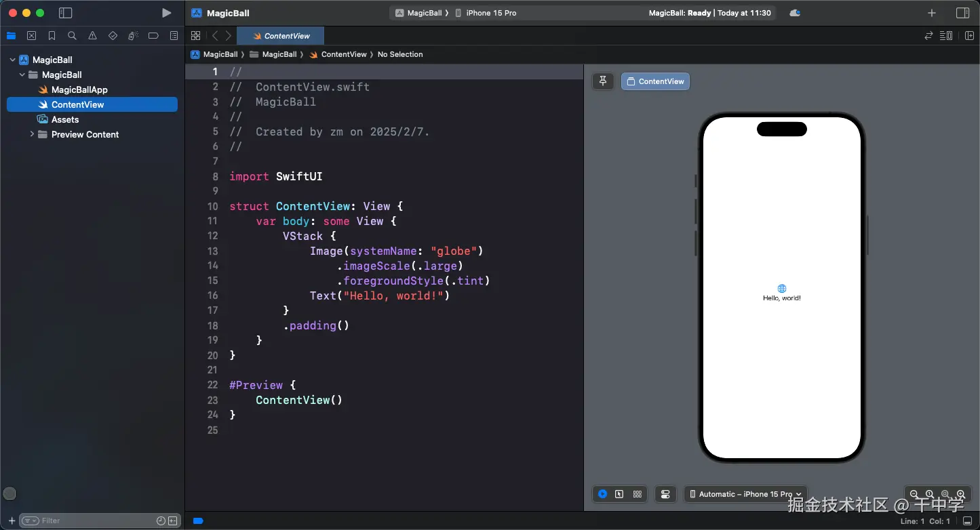980x530 pixels.
Task: Select the ContentView editor tab
Action: pyautogui.click(x=281, y=36)
